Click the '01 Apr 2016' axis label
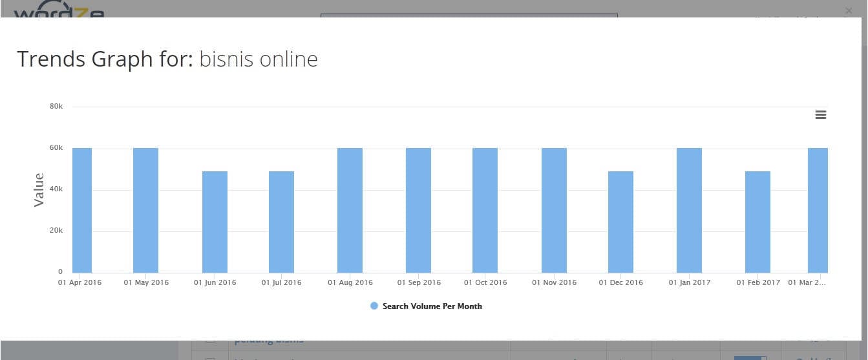 pos(80,282)
